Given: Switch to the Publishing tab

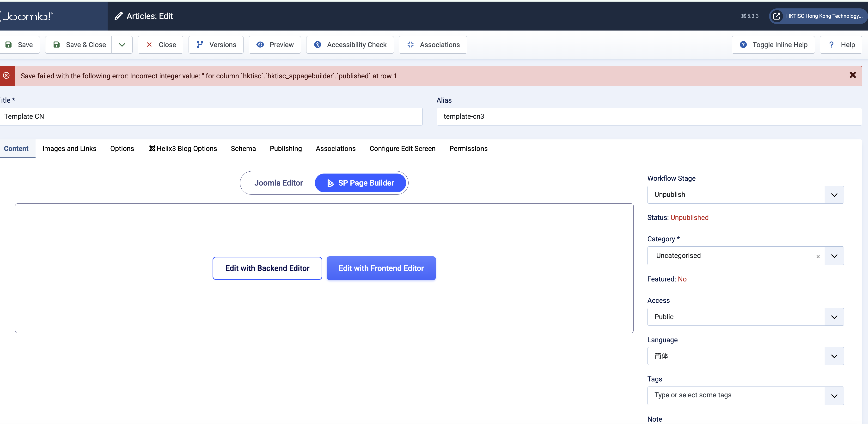Looking at the screenshot, I should 285,149.
